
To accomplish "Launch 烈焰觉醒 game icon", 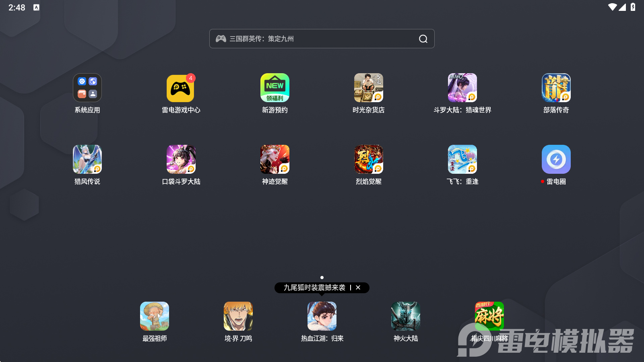I will click(x=369, y=159).
